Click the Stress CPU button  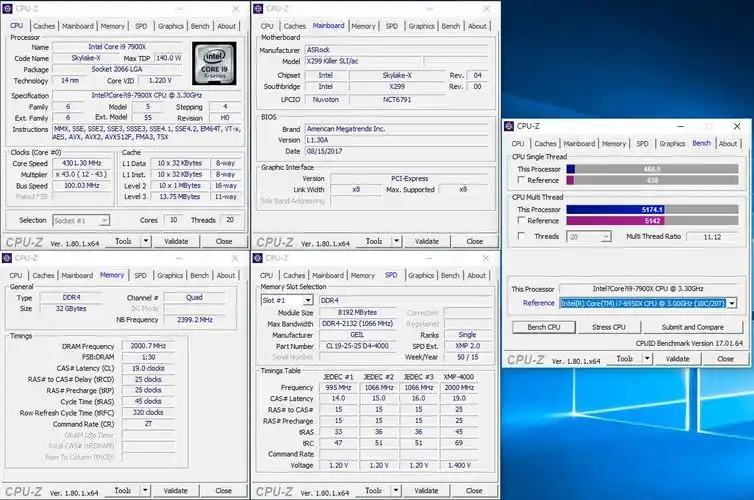[609, 327]
